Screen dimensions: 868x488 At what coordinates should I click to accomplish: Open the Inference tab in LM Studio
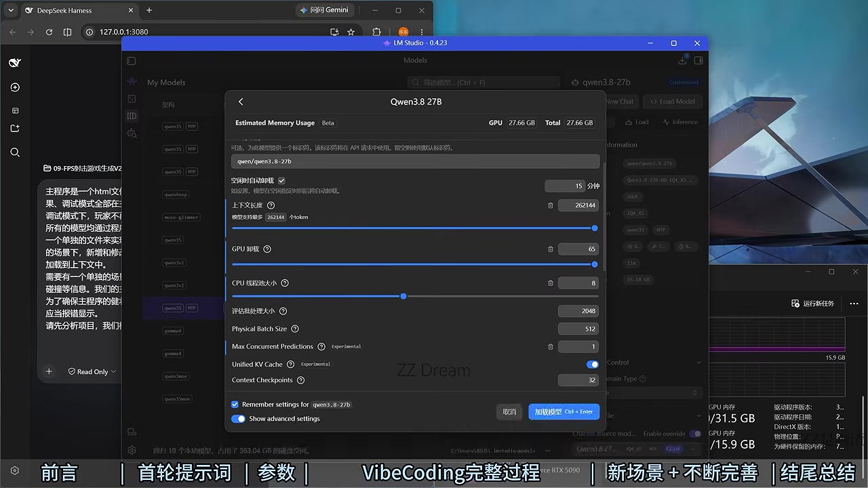[679, 122]
